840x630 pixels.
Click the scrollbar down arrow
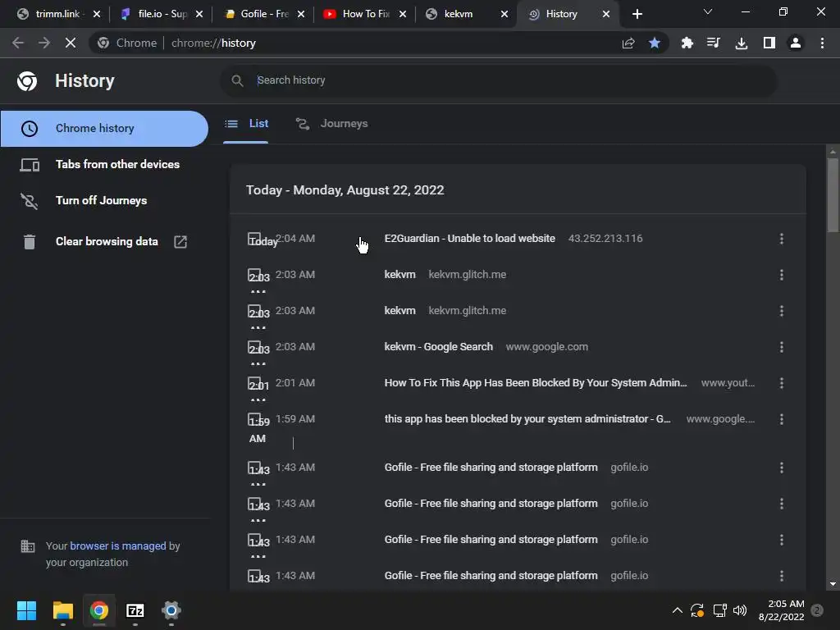click(x=833, y=584)
